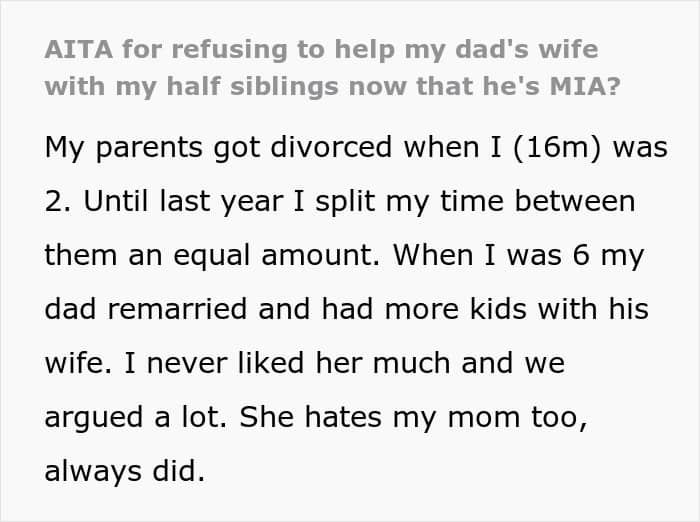The width and height of the screenshot is (700, 522).
Task: Click the phrase "She hates my mom too,"
Action: click(x=413, y=418)
